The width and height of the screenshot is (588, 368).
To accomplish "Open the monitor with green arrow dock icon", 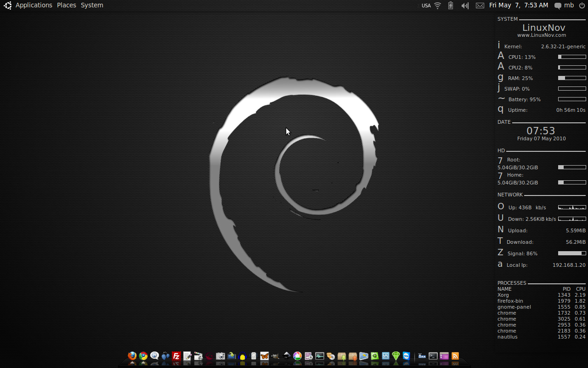I will click(x=232, y=356).
